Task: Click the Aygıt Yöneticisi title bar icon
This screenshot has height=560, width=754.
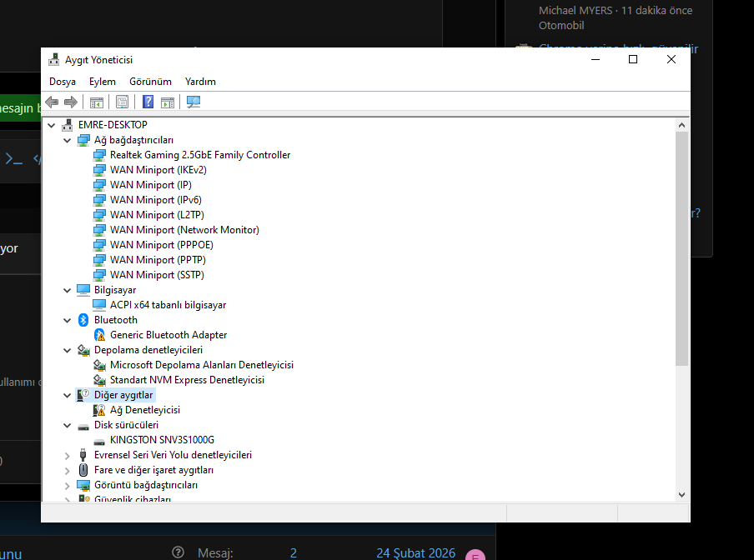Action: pyautogui.click(x=54, y=59)
